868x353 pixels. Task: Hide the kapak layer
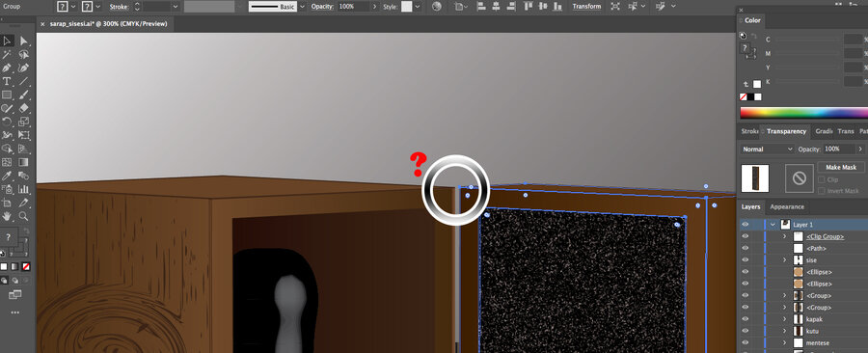click(746, 319)
